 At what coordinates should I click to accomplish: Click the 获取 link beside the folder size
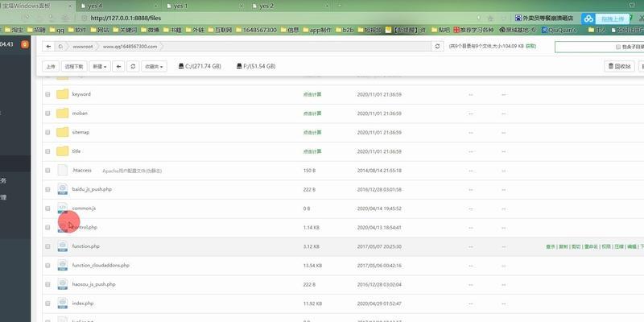[x=531, y=47]
